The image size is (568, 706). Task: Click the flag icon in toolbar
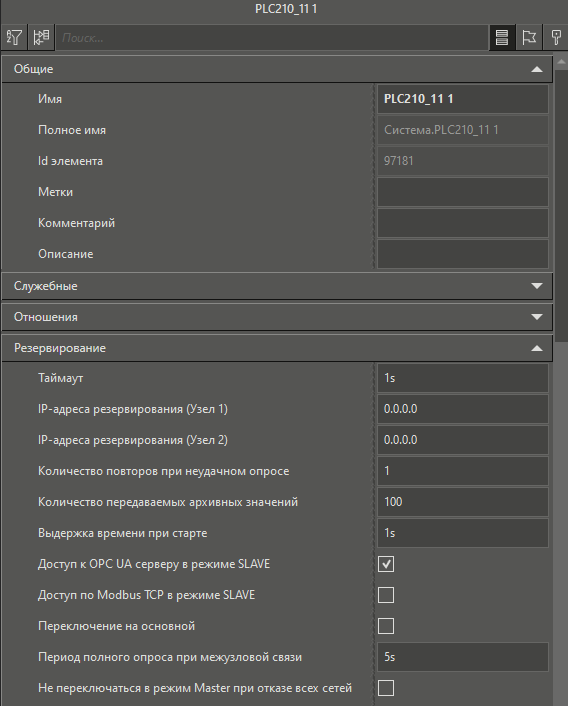point(529,37)
